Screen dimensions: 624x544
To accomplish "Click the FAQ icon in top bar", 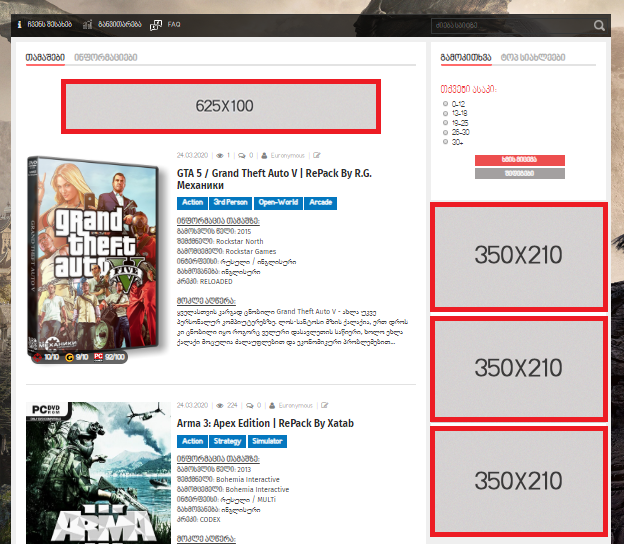I will (156, 24).
